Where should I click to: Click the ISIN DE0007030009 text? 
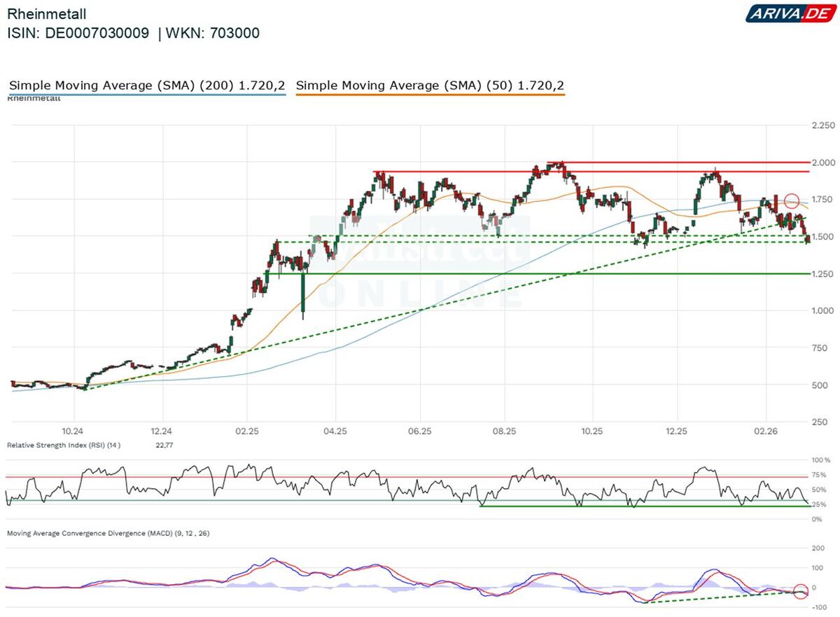[78, 33]
